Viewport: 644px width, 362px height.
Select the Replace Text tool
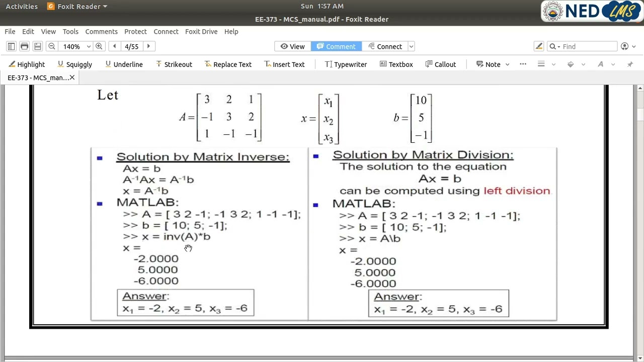[228, 64]
